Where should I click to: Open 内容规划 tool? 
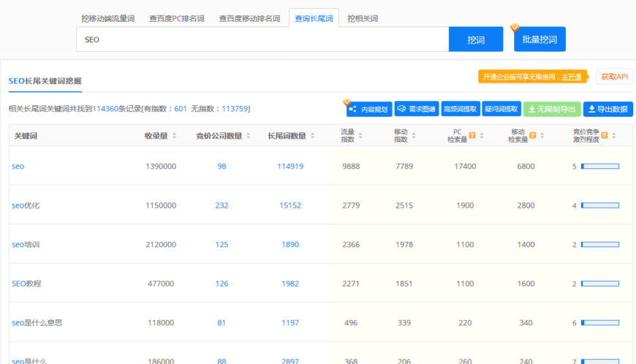(x=369, y=109)
